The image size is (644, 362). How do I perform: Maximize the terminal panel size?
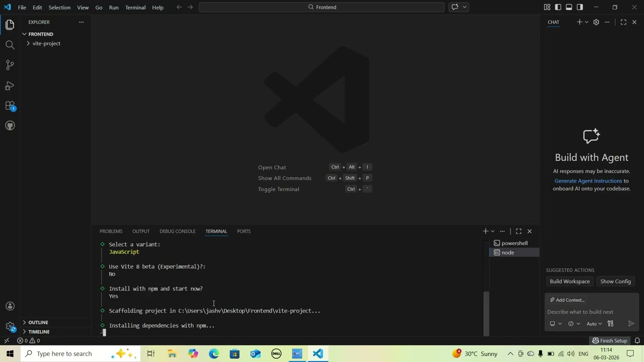519,231
